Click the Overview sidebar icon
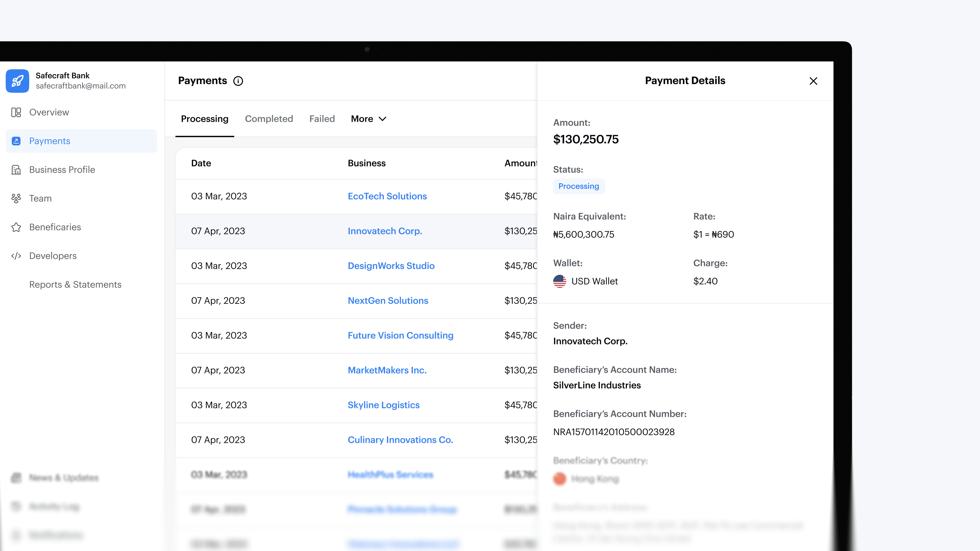Viewport: 980px width, 551px height. click(x=16, y=112)
